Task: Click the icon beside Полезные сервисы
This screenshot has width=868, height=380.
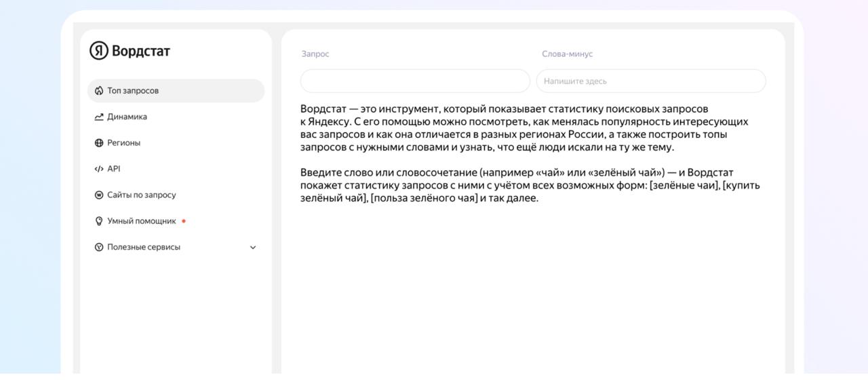Action: [x=99, y=248]
